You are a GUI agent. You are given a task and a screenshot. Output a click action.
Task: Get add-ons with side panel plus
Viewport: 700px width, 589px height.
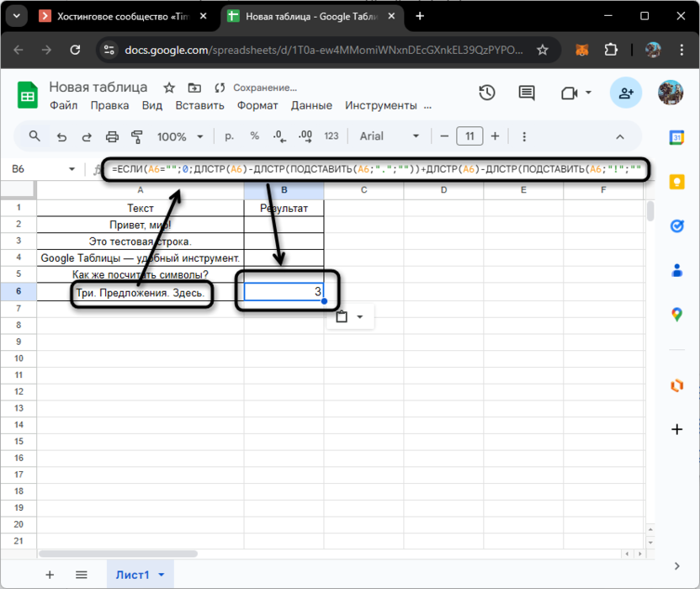pos(676,429)
